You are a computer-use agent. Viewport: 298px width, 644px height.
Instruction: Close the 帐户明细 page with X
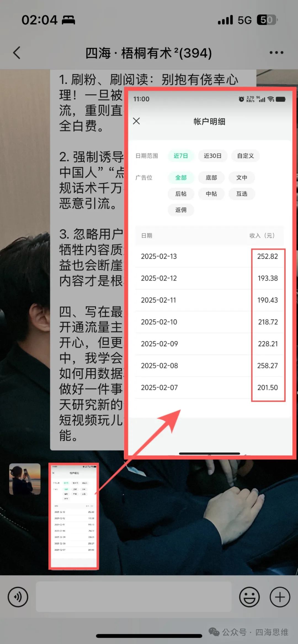pyautogui.click(x=136, y=121)
